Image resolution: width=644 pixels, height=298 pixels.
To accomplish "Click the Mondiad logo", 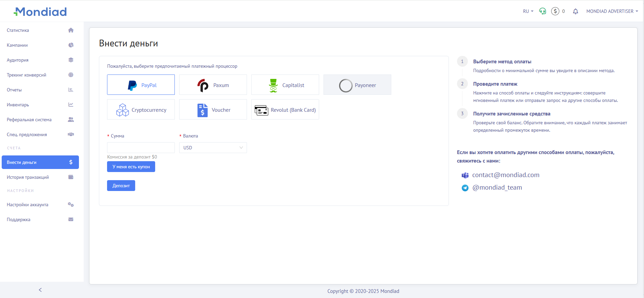I will (x=40, y=12).
